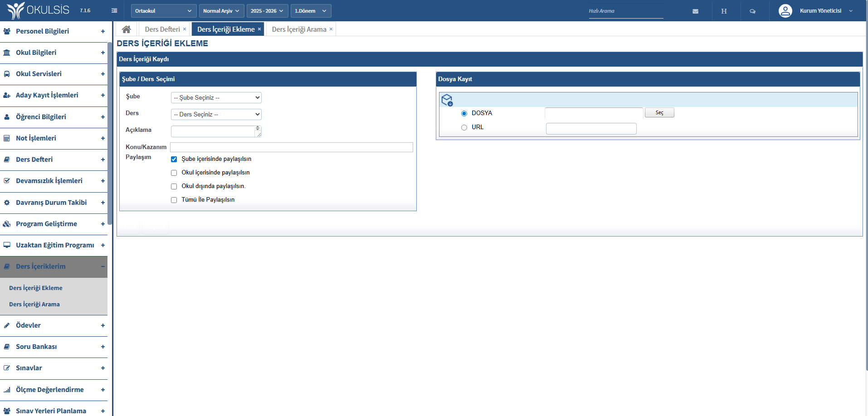Viewport: 868px width, 416px height.
Task: Open 'Ders İçeriği Arama' sidebar link
Action: coord(34,305)
